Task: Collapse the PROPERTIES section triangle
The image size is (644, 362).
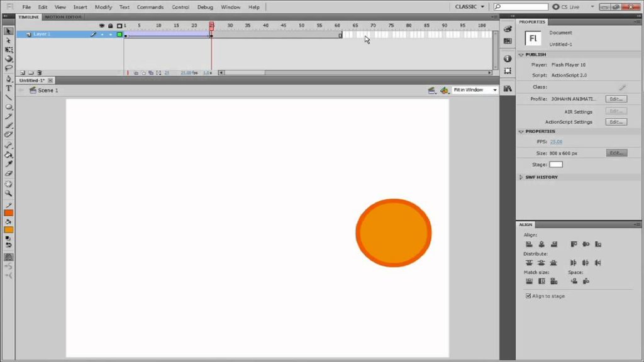Action: 521,131
